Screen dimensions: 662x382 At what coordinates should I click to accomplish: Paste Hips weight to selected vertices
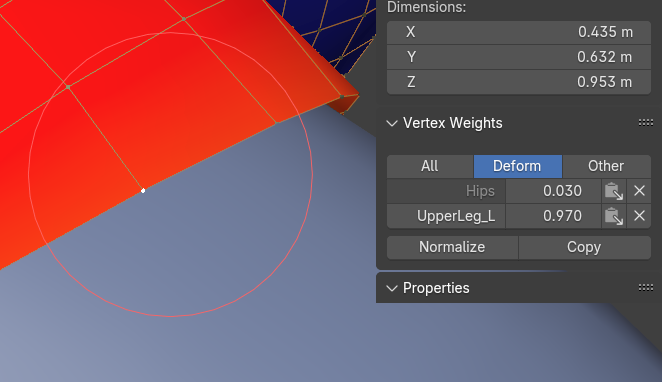tap(614, 191)
